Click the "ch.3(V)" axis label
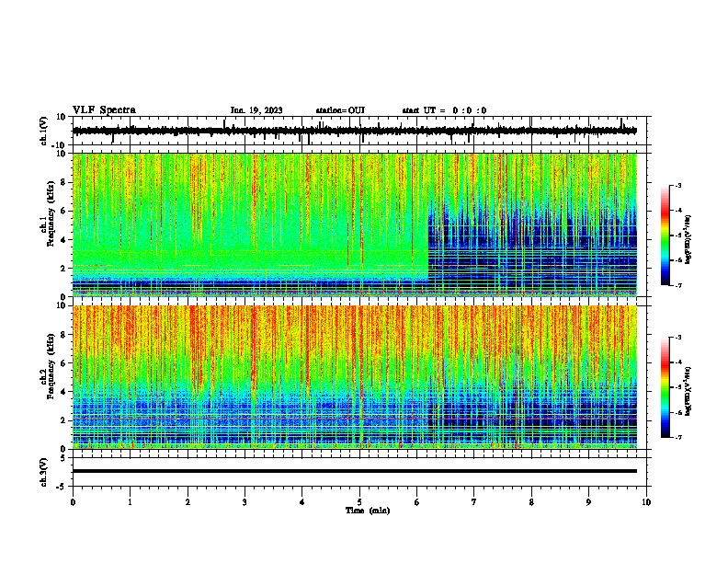The width and height of the screenshot is (728, 563). click(44, 472)
